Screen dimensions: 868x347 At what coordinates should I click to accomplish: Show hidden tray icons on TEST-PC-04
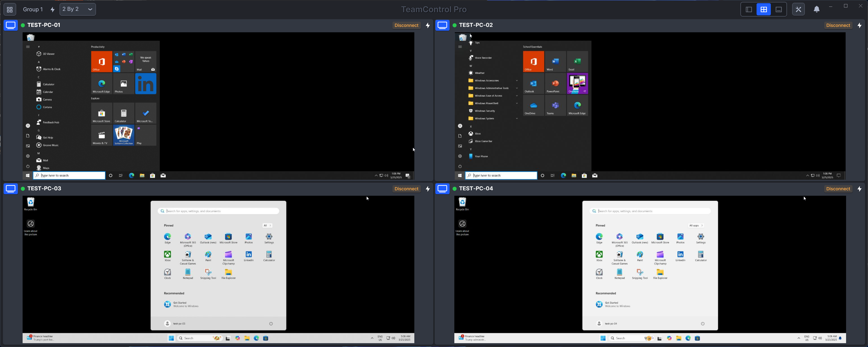(x=799, y=338)
